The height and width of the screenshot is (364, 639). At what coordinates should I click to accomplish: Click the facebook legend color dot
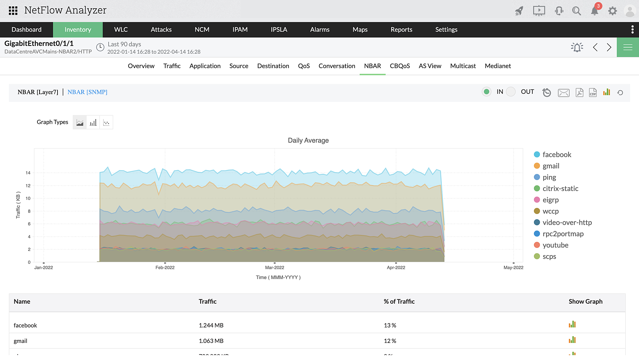(537, 155)
